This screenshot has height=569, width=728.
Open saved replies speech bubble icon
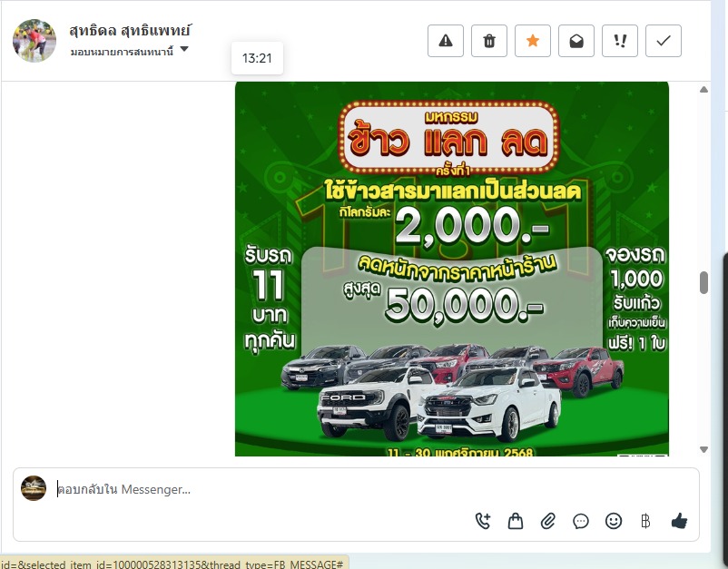tap(581, 521)
